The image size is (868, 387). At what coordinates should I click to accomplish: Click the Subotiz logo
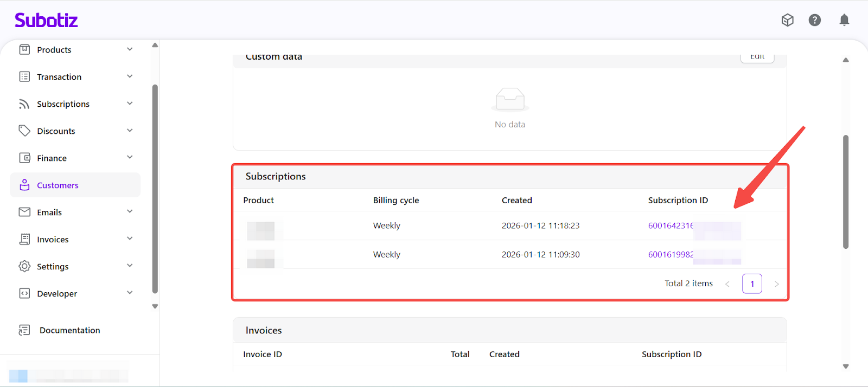pos(46,21)
